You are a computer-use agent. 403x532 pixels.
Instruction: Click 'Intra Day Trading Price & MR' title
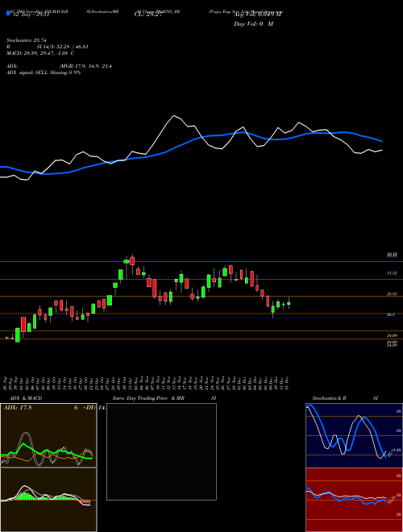[148, 398]
